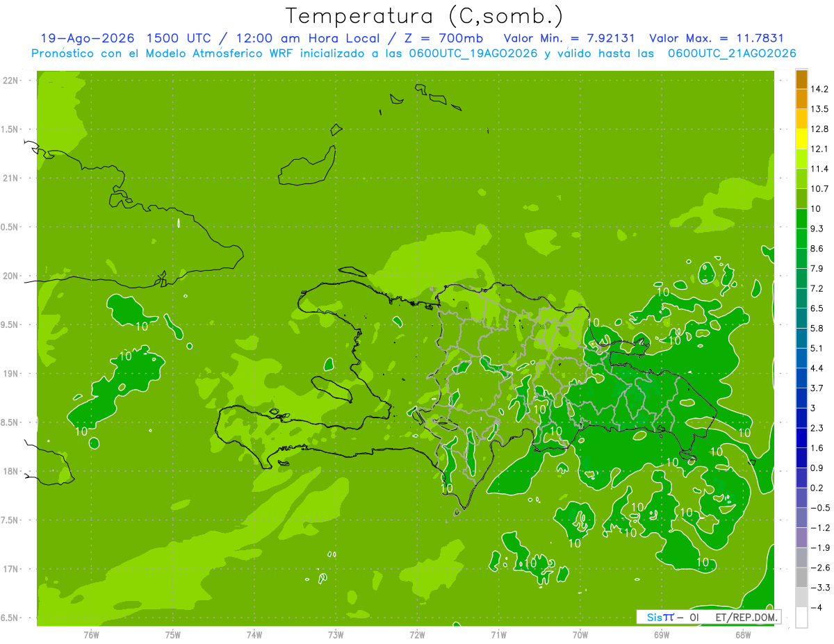Click the colorbar label '12.8'

point(819,129)
